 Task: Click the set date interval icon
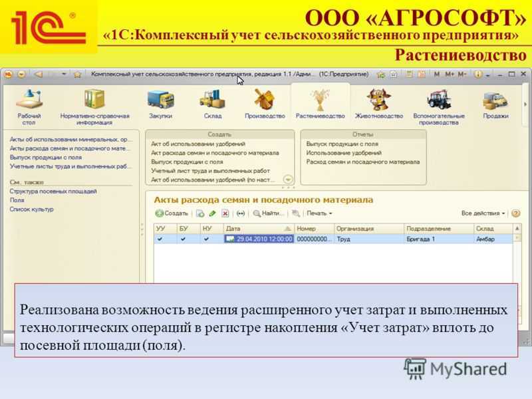241,213
